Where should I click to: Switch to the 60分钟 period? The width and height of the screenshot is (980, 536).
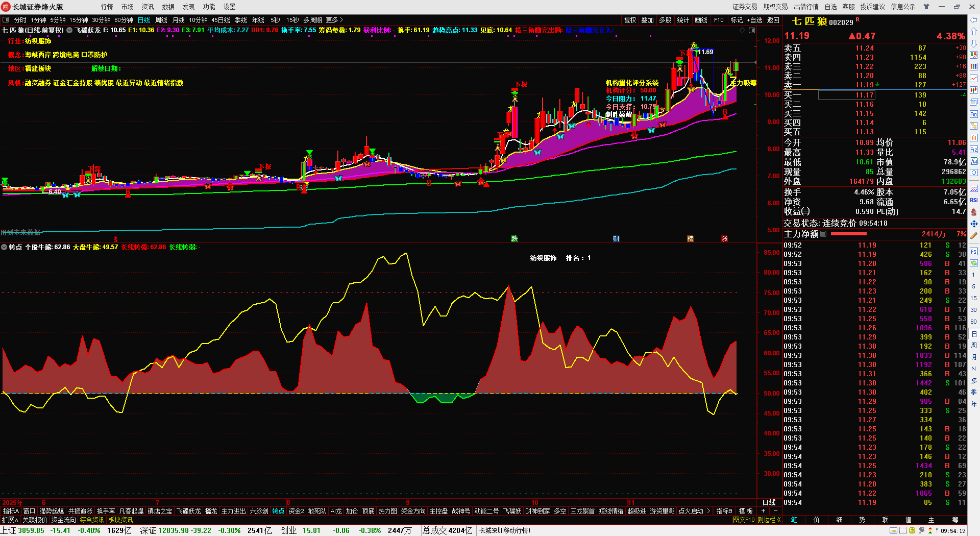click(124, 20)
